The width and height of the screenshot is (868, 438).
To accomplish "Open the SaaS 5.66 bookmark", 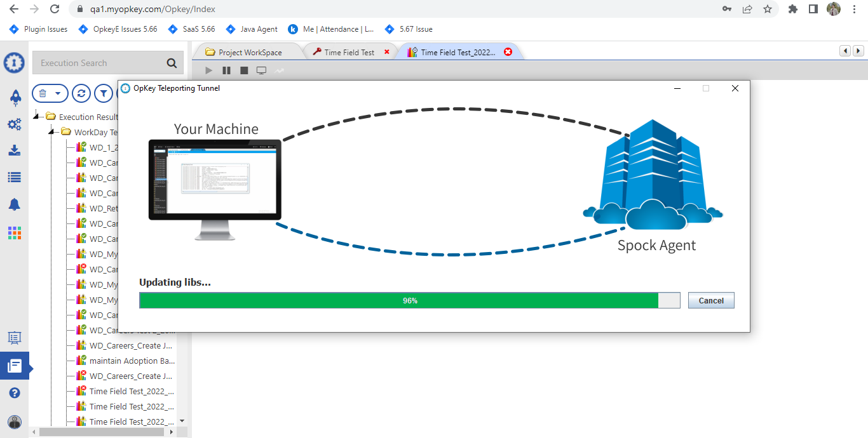I will 191,29.
